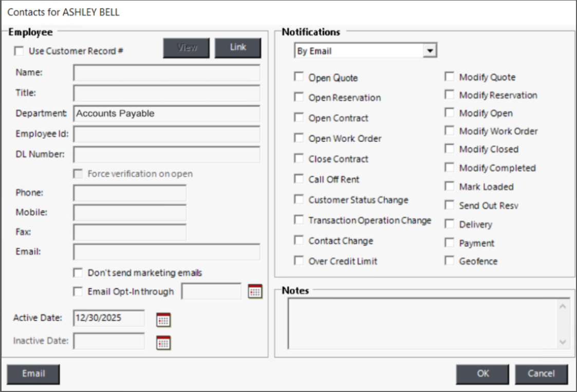This screenshot has width=577, height=392.
Task: Click inside the Notes text area
Action: [x=421, y=324]
